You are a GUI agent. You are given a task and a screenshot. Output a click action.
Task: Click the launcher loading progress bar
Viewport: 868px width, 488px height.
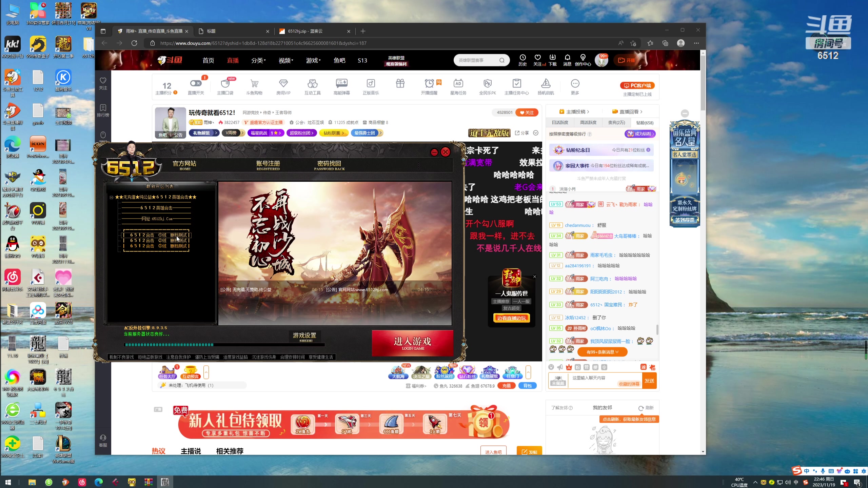[224, 345]
